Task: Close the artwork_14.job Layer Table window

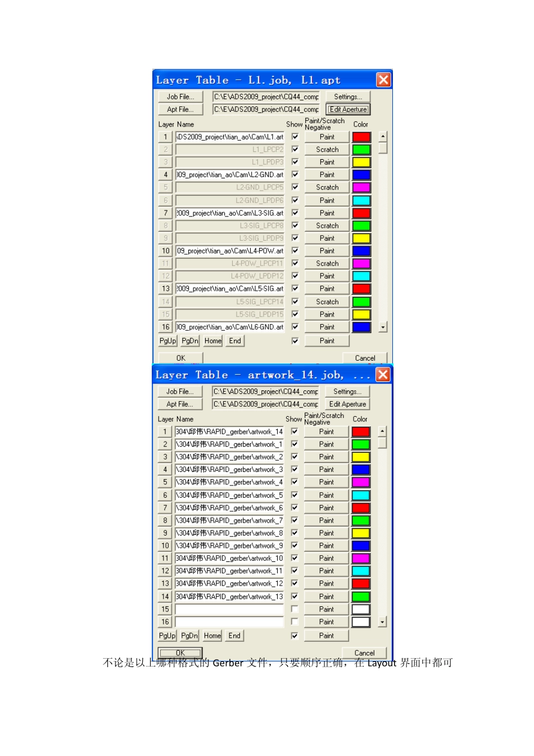Action: tap(383, 375)
